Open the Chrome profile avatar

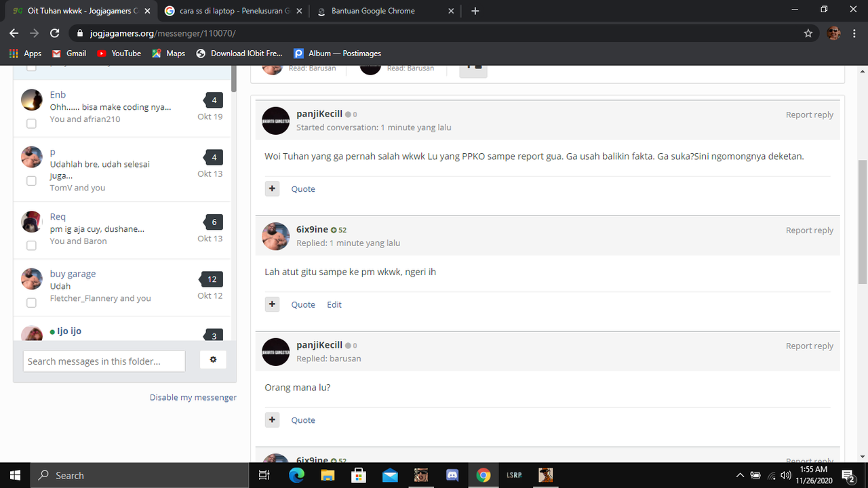click(x=834, y=33)
